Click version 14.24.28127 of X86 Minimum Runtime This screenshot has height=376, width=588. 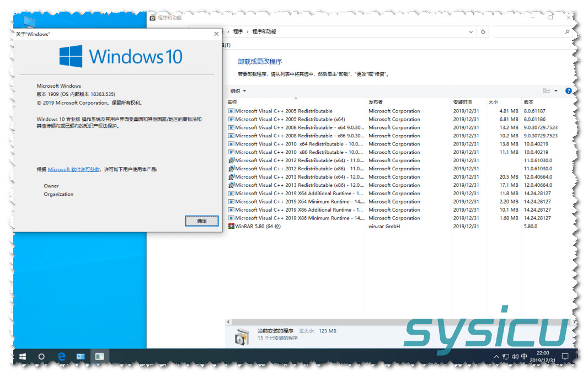pos(537,218)
